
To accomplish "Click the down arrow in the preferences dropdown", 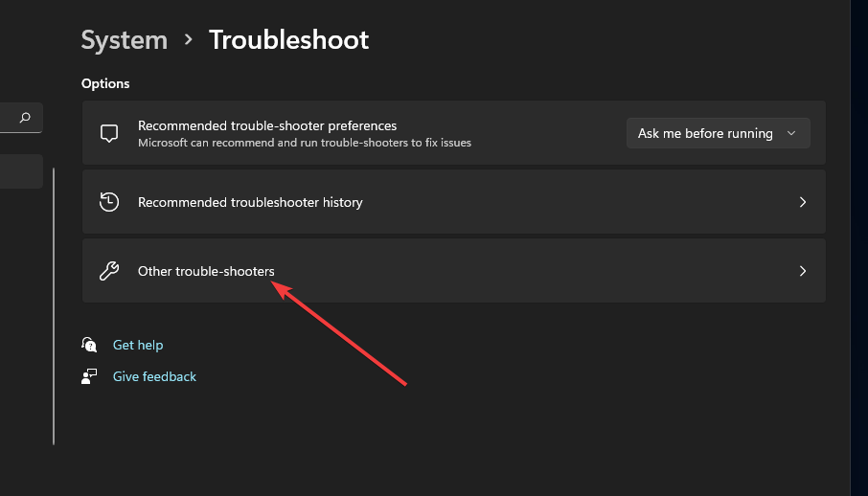I will (791, 133).
